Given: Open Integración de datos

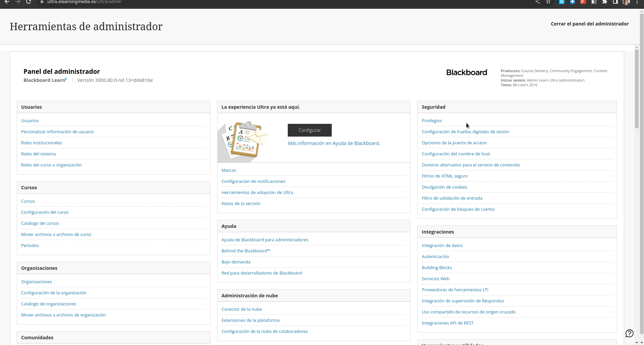Looking at the screenshot, I should coord(442,246).
